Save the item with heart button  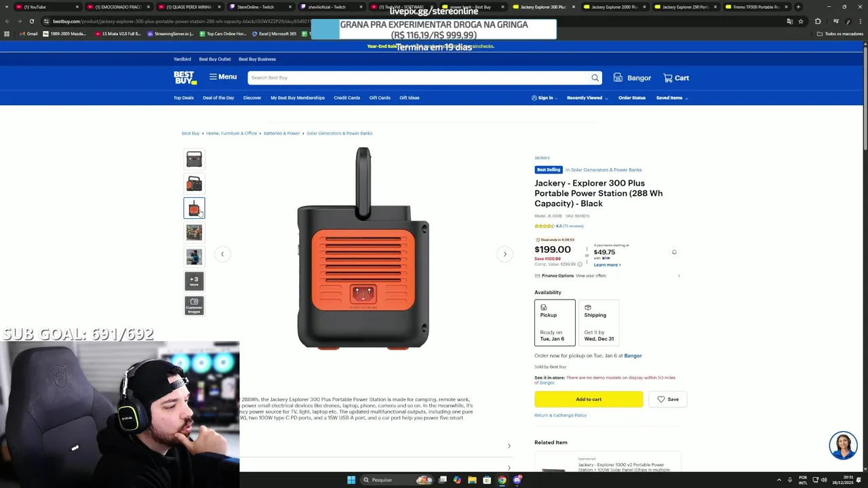(668, 399)
